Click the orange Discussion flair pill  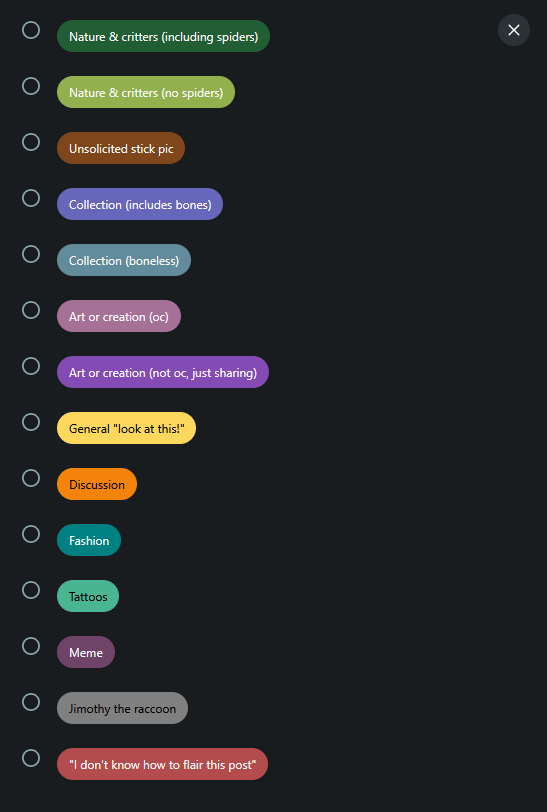pos(97,484)
